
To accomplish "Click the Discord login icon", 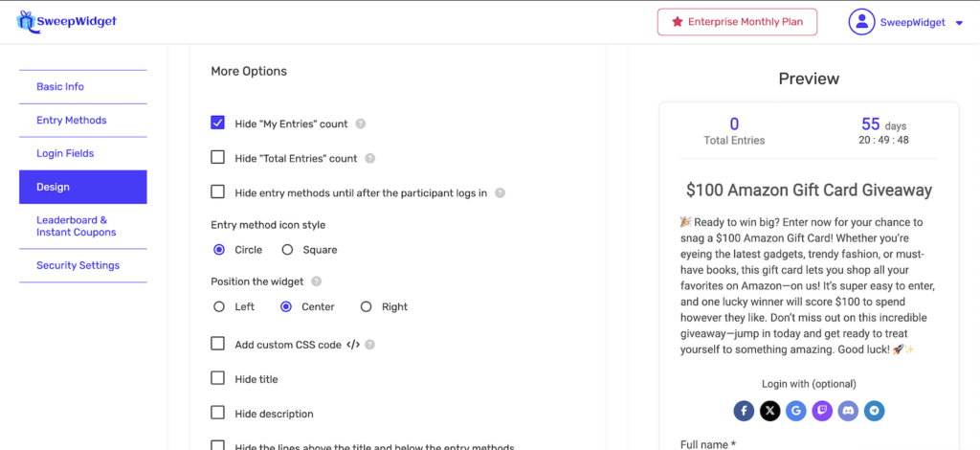I will pyautogui.click(x=847, y=411).
